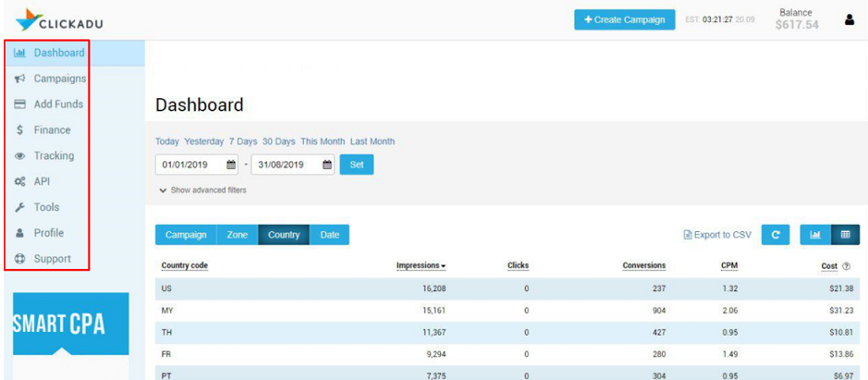Expand Show advanced filters
This screenshot has height=380, width=868.
tap(202, 190)
